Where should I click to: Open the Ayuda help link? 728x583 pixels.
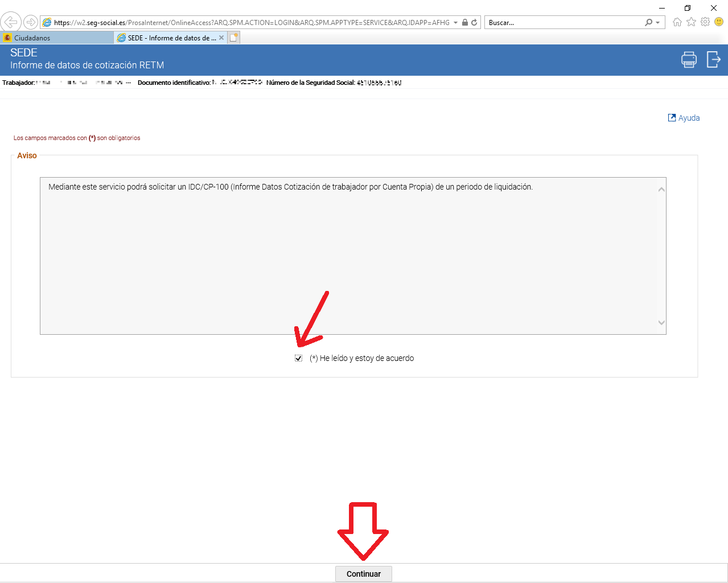(684, 118)
